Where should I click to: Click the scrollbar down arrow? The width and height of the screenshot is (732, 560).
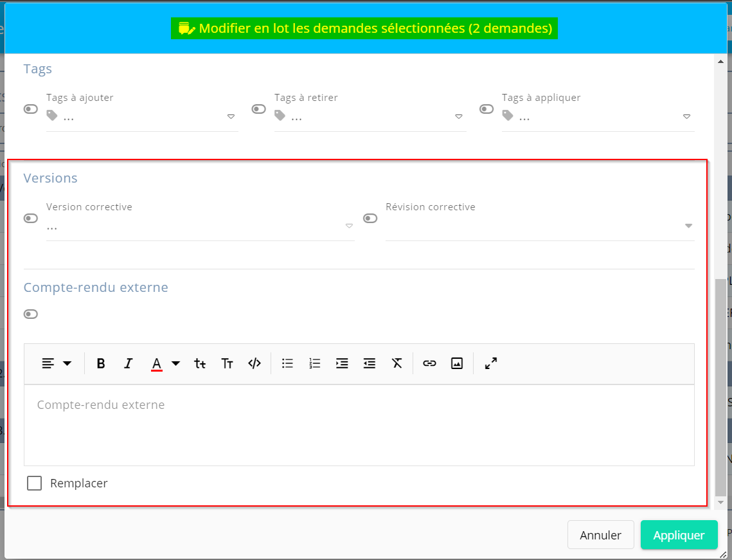point(720,503)
